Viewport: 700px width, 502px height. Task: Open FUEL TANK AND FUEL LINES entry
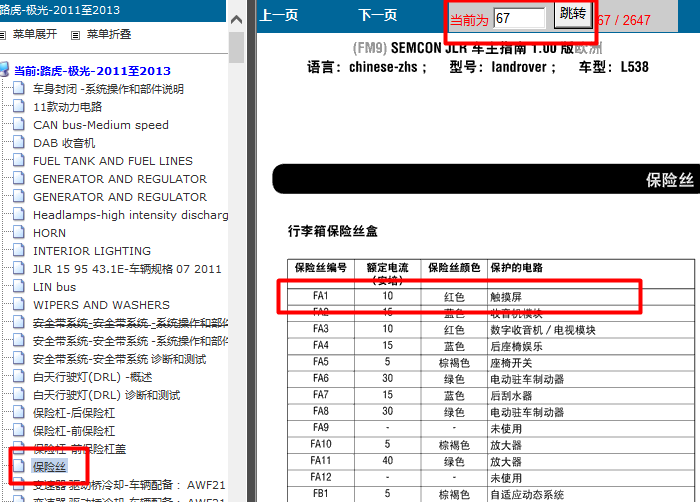112,161
